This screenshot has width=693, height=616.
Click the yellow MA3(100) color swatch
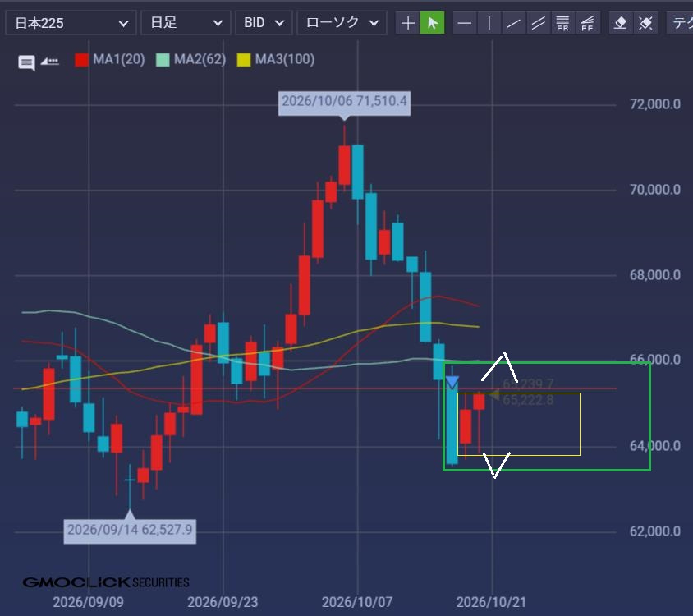244,60
